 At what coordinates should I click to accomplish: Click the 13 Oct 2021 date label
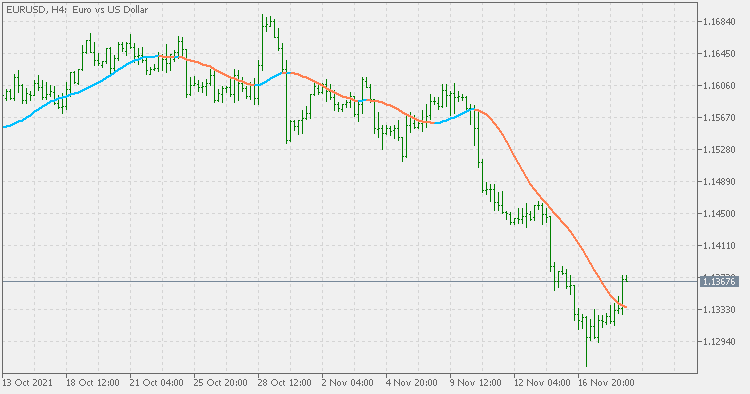click(x=27, y=383)
